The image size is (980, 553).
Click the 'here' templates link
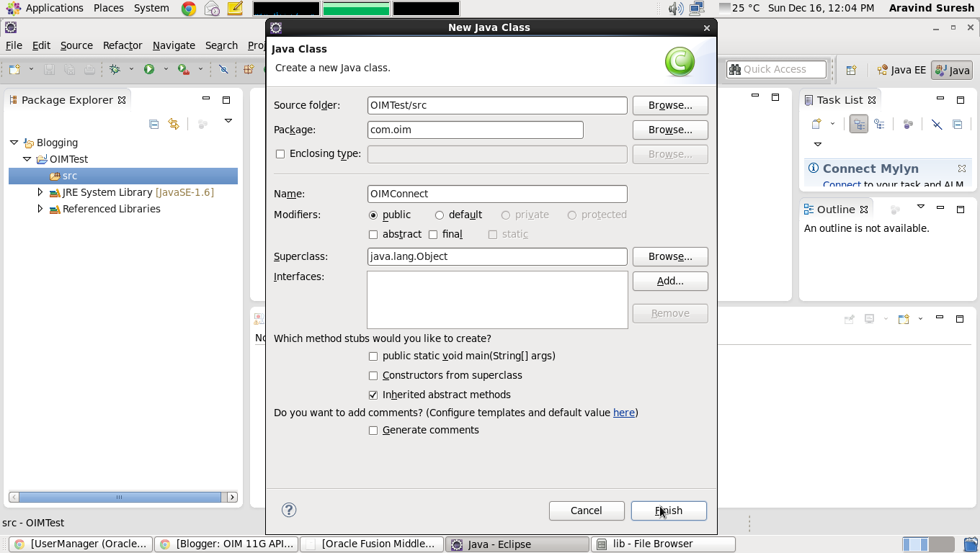click(624, 413)
